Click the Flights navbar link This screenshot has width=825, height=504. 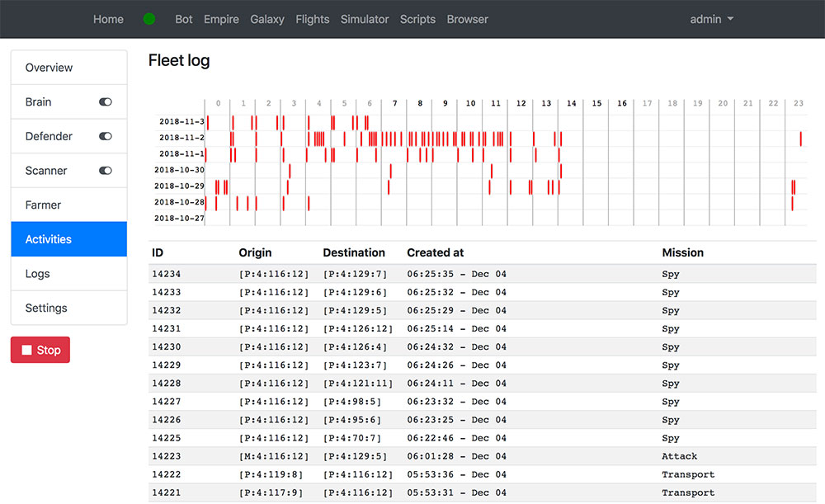[x=312, y=19]
